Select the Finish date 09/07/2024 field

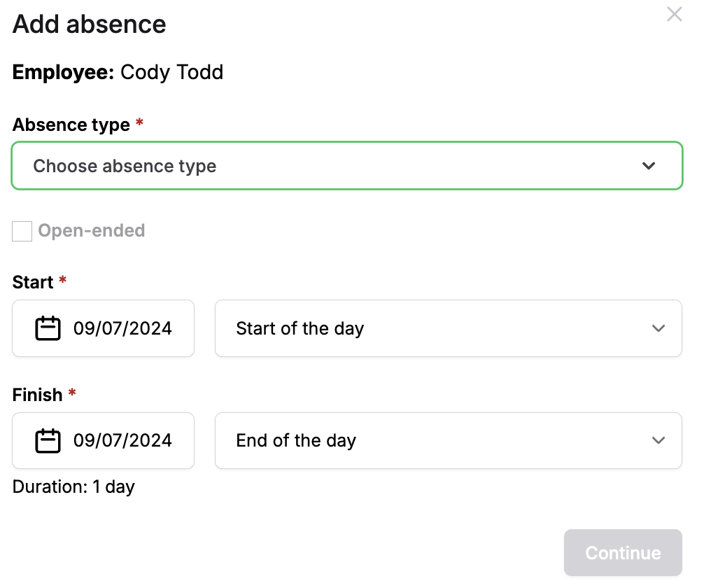coord(123,440)
